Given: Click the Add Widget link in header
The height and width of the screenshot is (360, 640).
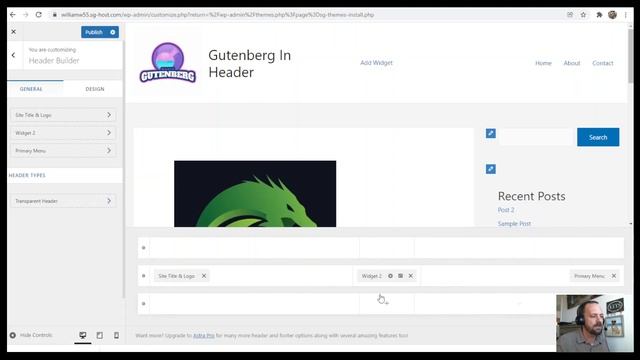Looking at the screenshot, I should (x=376, y=63).
